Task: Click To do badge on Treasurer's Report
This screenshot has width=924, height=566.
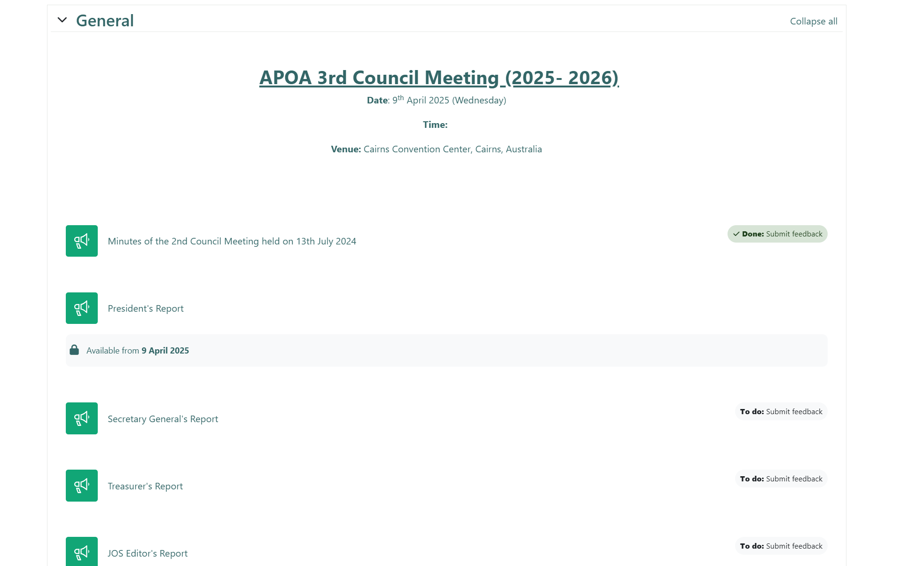Action: click(781, 479)
